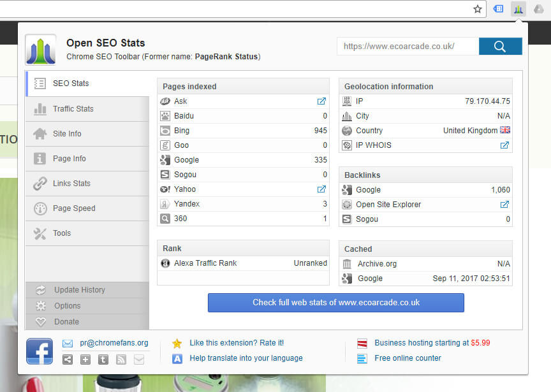Open Yahoo pages indexed external link

(x=321, y=189)
